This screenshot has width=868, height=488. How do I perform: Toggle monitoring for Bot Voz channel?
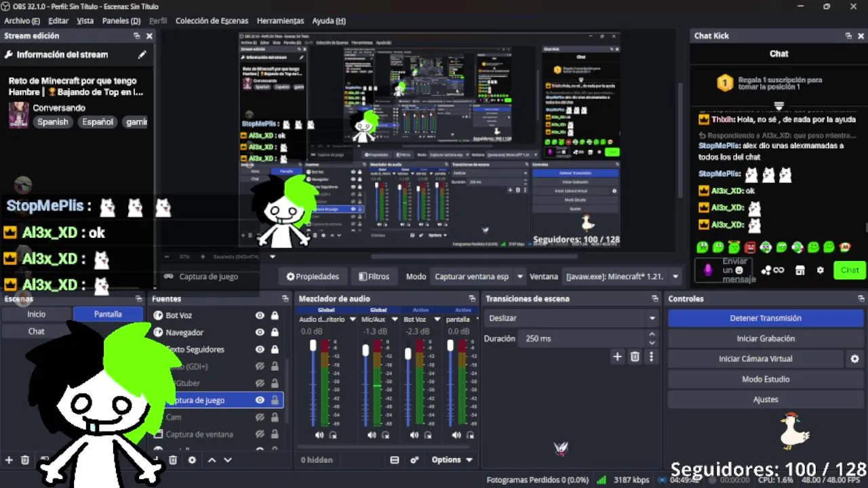click(x=428, y=435)
